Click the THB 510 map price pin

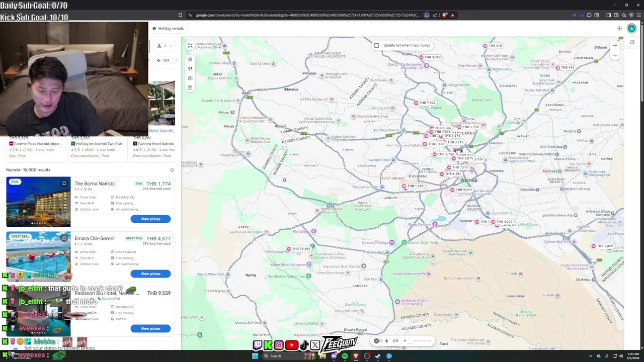(493, 46)
